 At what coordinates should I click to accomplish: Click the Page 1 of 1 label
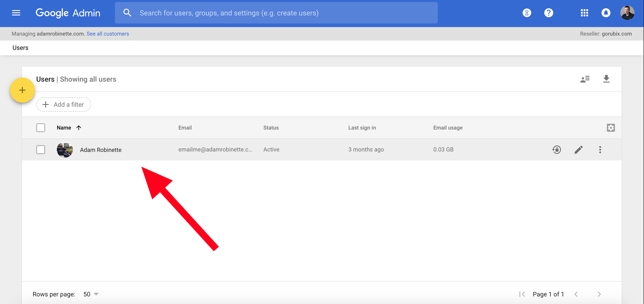548,294
